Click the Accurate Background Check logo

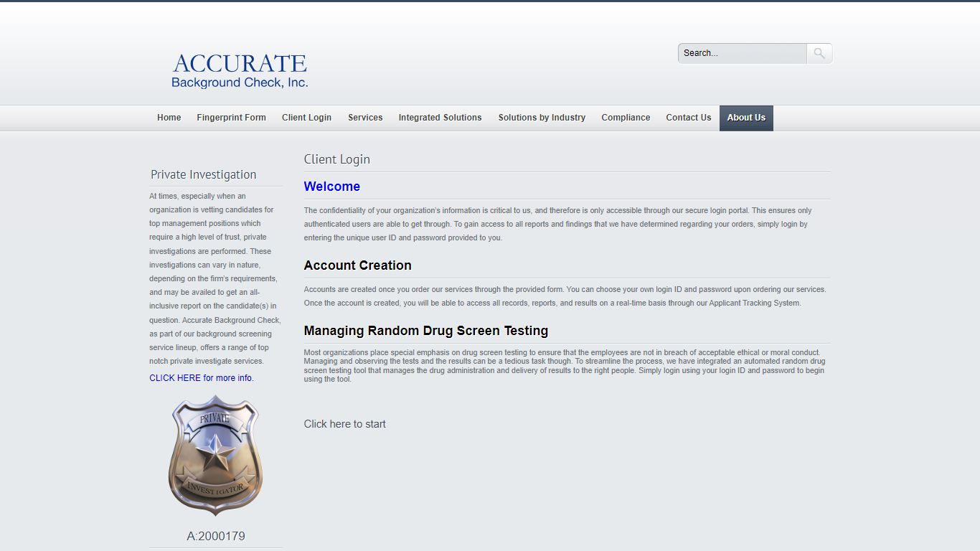240,71
